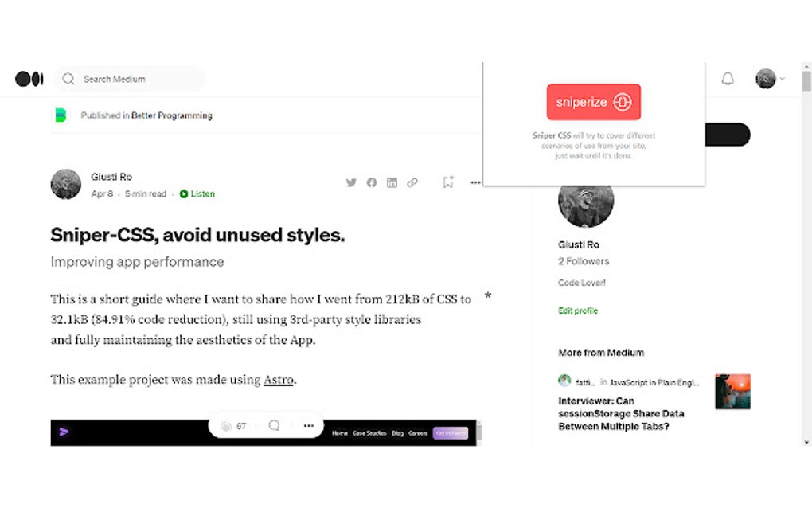Open Giusti Ro's author profile
Viewport: 812px width, 508px height.
point(111,176)
